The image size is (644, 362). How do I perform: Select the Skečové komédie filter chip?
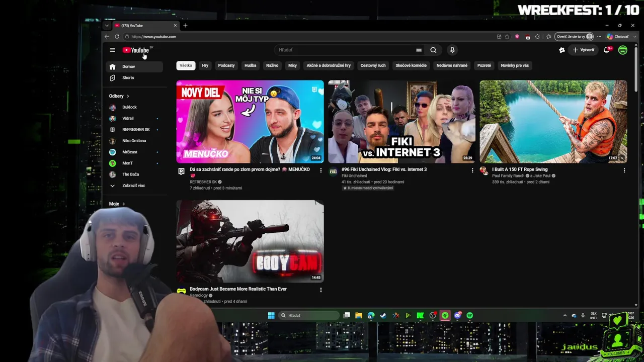[411, 65]
